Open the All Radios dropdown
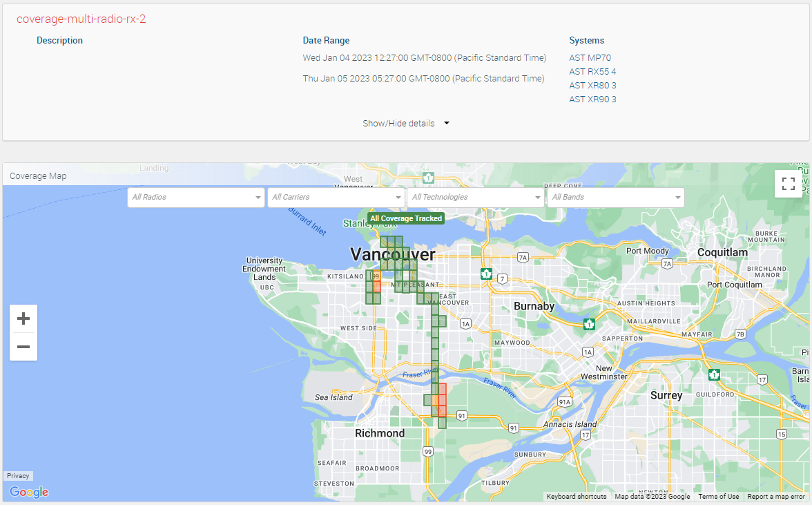The image size is (812, 505). pyautogui.click(x=196, y=198)
